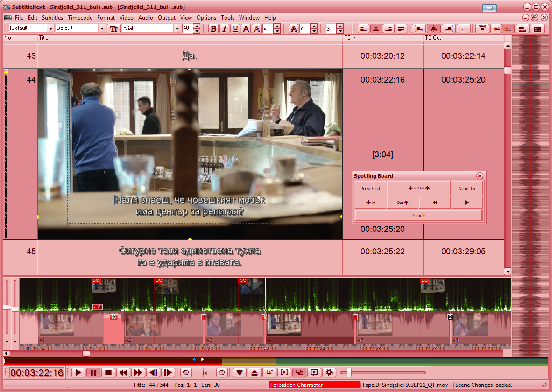
Task: Open the File menu
Action: (19, 18)
